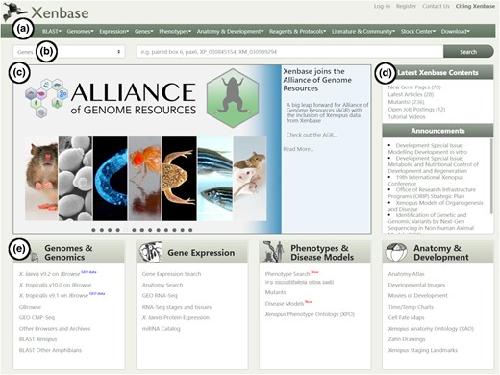This screenshot has height=375, width=500.
Task: Open the Genes search category dropdown
Action: click(69, 52)
